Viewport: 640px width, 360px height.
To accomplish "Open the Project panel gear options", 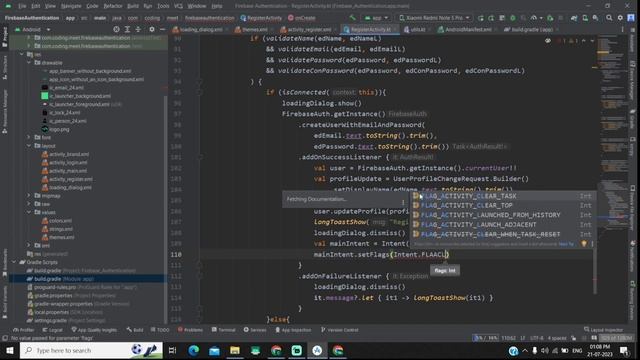I will pyautogui.click(x=152, y=29).
